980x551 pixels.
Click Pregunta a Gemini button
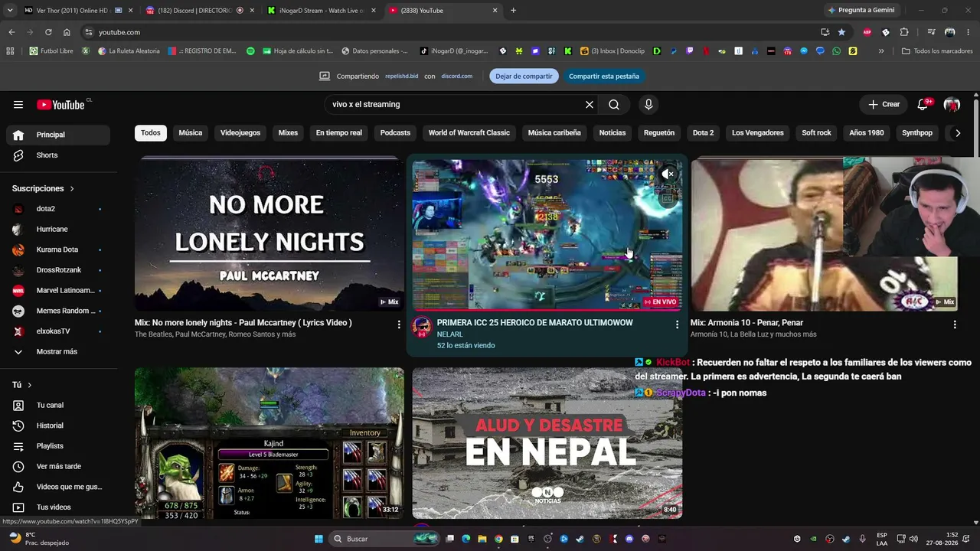pyautogui.click(x=861, y=11)
